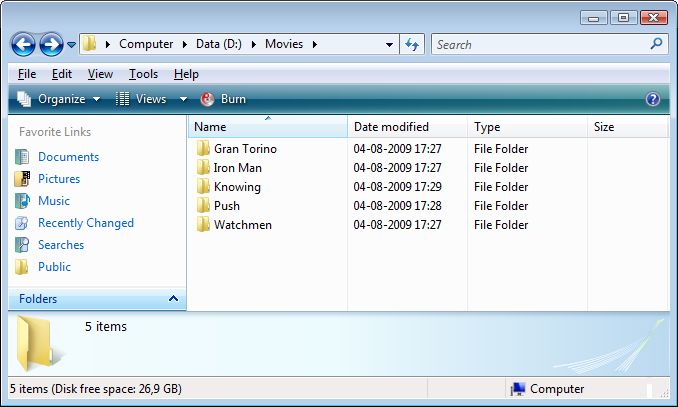The width and height of the screenshot is (678, 407).
Task: Open the recent pages dropdown arrow
Action: (72, 45)
